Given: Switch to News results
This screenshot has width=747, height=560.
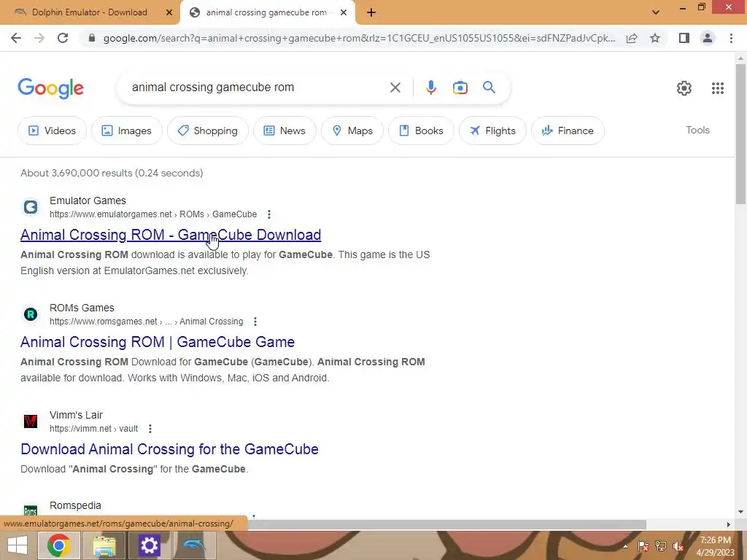Looking at the screenshot, I should (x=285, y=131).
